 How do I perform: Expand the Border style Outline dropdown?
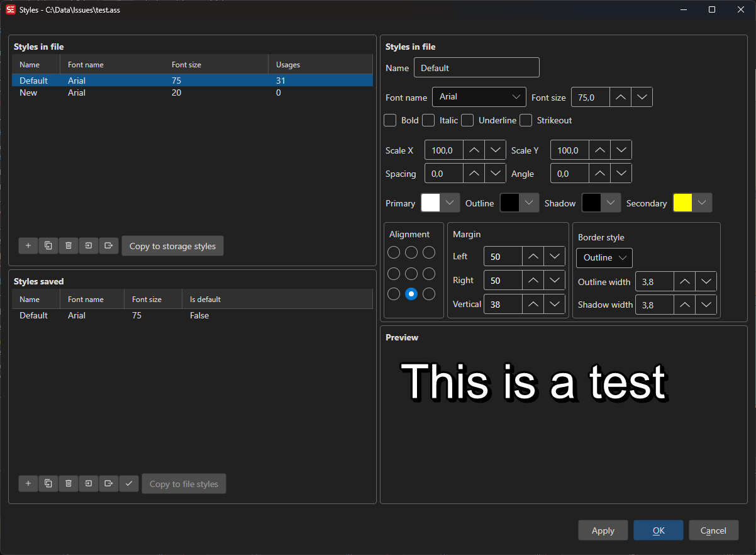click(604, 258)
